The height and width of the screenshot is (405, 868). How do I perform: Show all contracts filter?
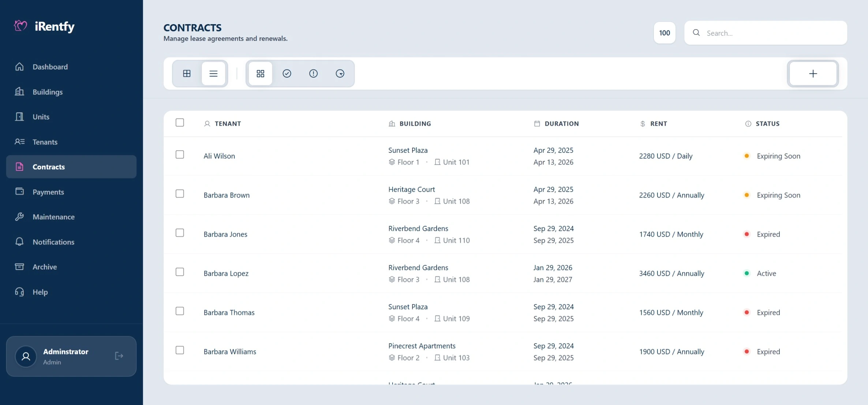click(260, 73)
